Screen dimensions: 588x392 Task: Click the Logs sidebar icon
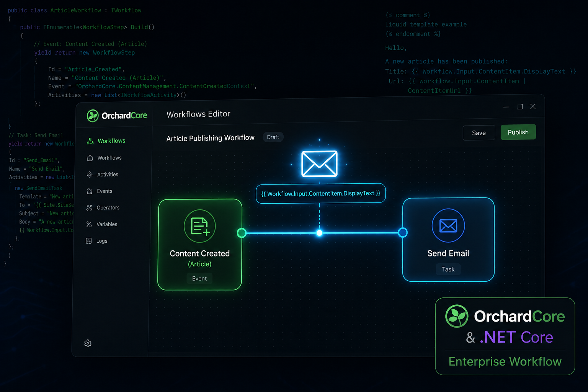(89, 241)
